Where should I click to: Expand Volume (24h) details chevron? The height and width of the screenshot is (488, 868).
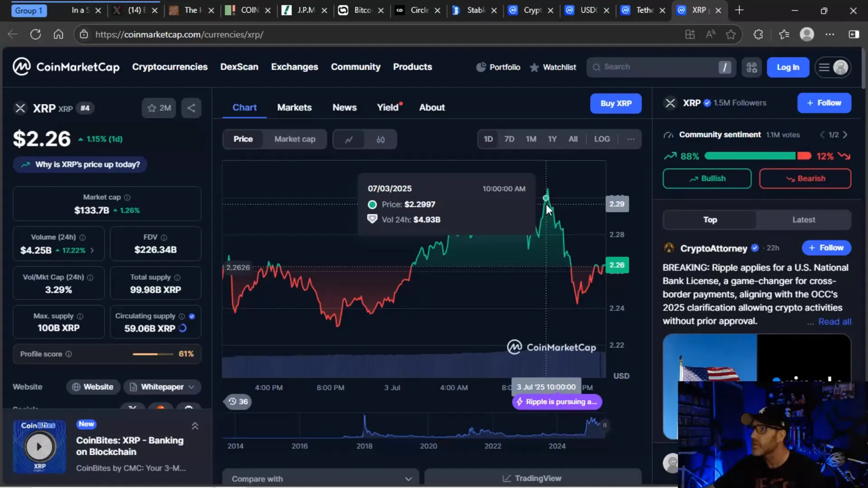coord(92,250)
